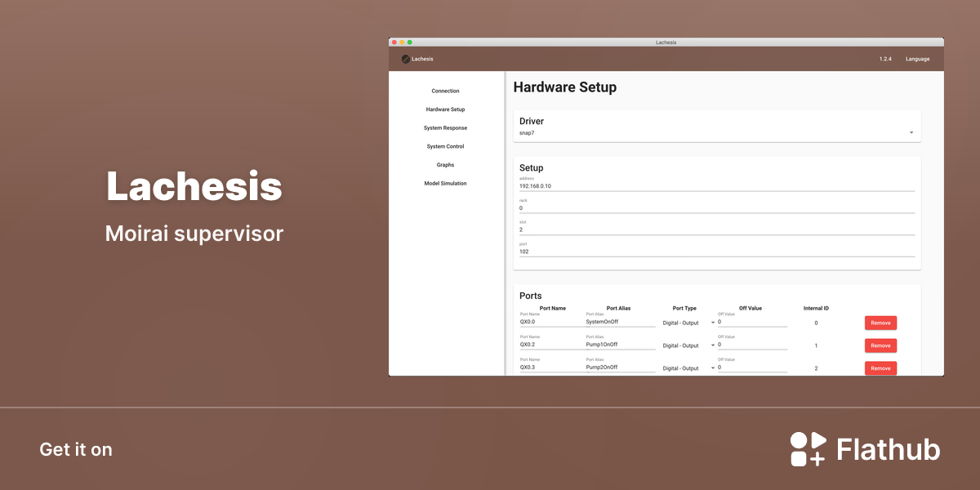Edit Port Alias Pump2OnOff field

(x=621, y=367)
